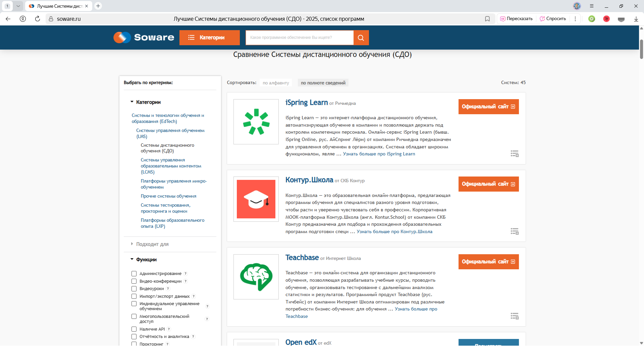644x347 pixels.
Task: Sort list по алфавиту
Action: (276, 83)
